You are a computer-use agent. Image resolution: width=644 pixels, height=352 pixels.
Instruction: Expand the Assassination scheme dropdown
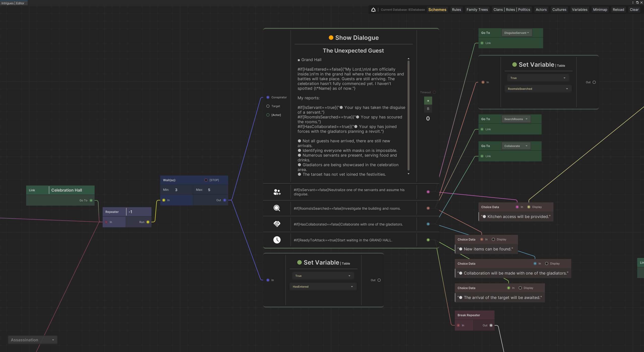[32, 340]
